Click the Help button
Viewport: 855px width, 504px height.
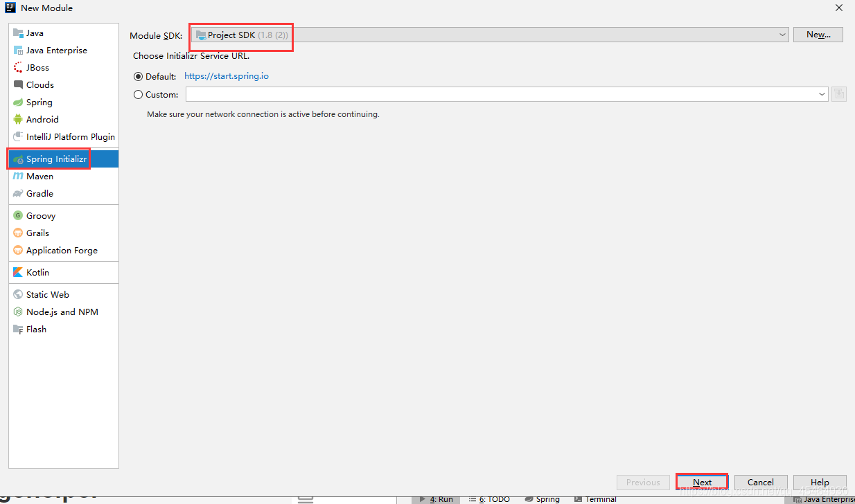point(820,483)
